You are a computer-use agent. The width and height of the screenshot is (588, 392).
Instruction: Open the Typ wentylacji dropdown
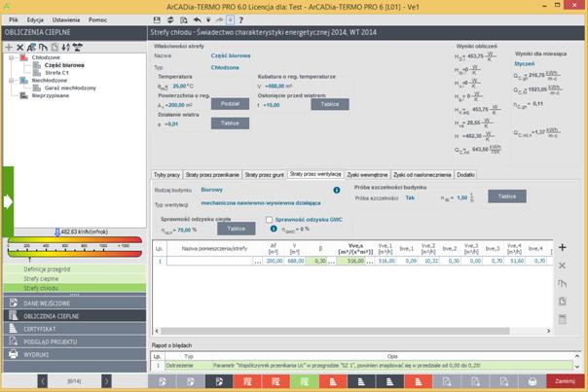pos(261,203)
